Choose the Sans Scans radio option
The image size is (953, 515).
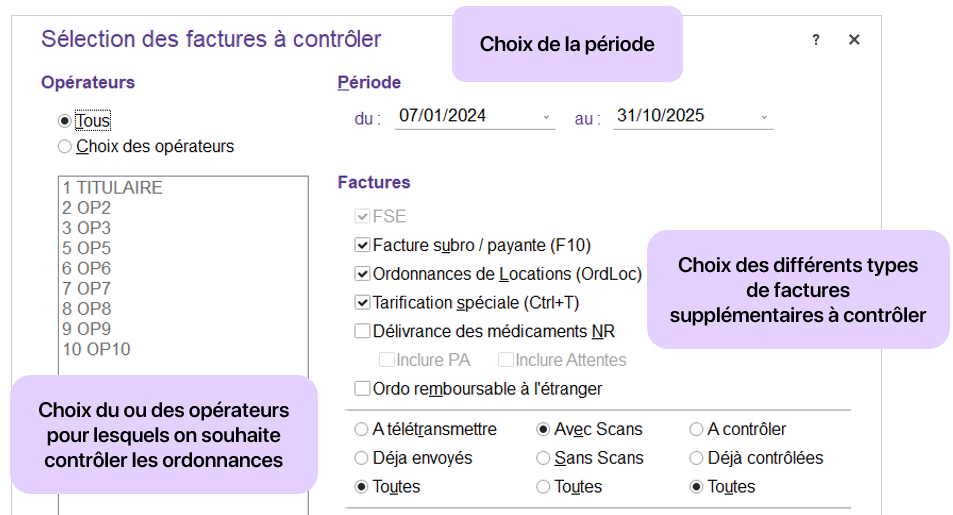(x=543, y=458)
